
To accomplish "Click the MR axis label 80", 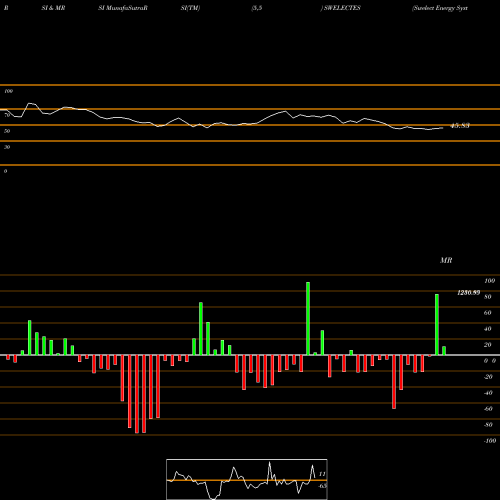I will pyautogui.click(x=488, y=297).
